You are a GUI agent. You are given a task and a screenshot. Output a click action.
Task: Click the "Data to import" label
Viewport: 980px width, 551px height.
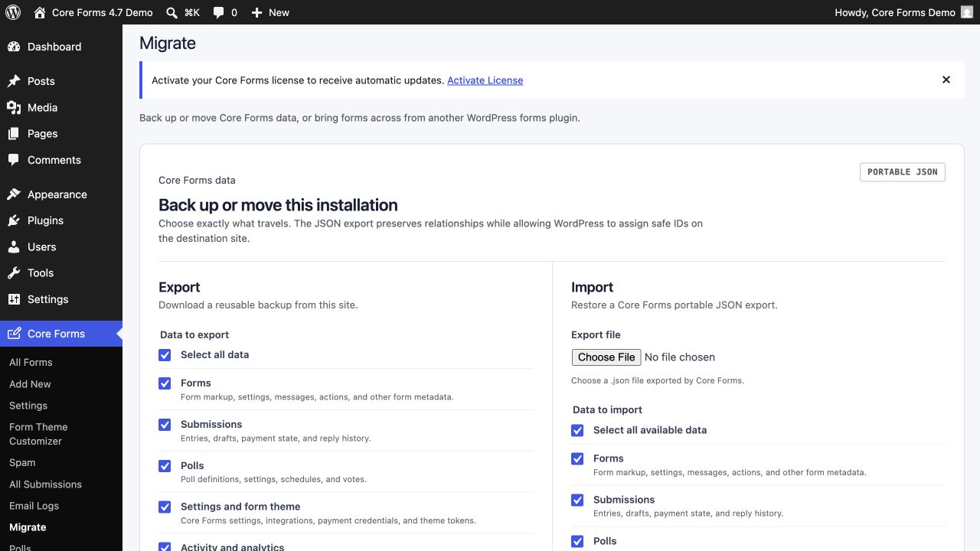pyautogui.click(x=607, y=410)
